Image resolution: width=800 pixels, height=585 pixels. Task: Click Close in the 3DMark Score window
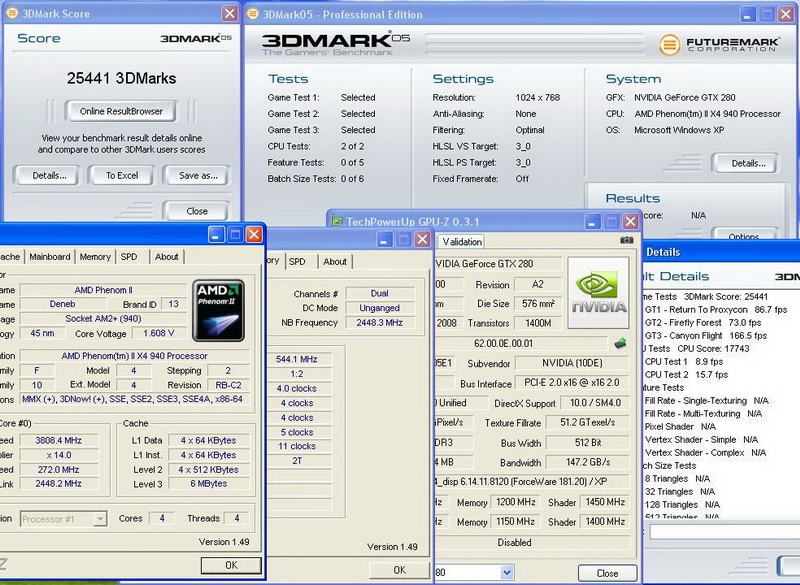click(x=197, y=211)
